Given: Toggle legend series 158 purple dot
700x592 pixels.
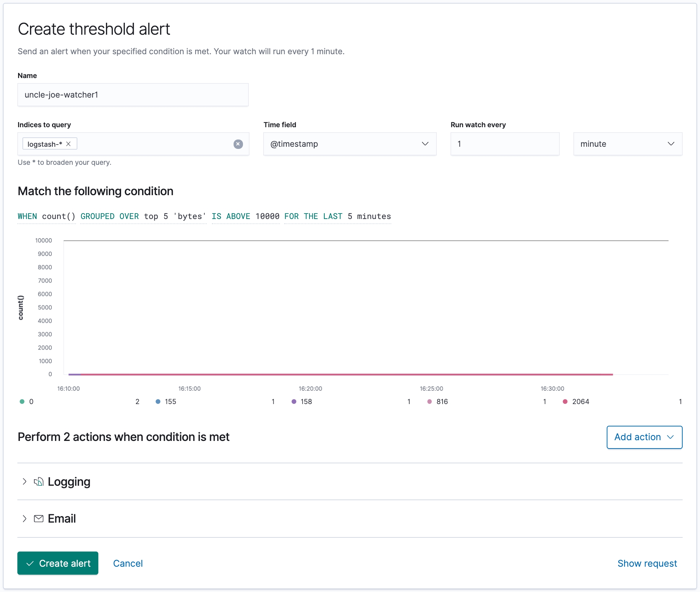Looking at the screenshot, I should pyautogui.click(x=294, y=402).
